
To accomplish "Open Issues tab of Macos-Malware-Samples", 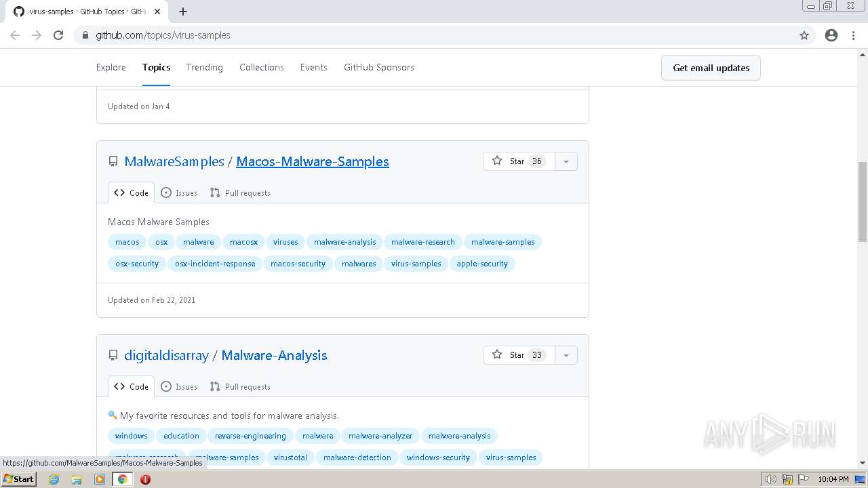I will point(179,193).
